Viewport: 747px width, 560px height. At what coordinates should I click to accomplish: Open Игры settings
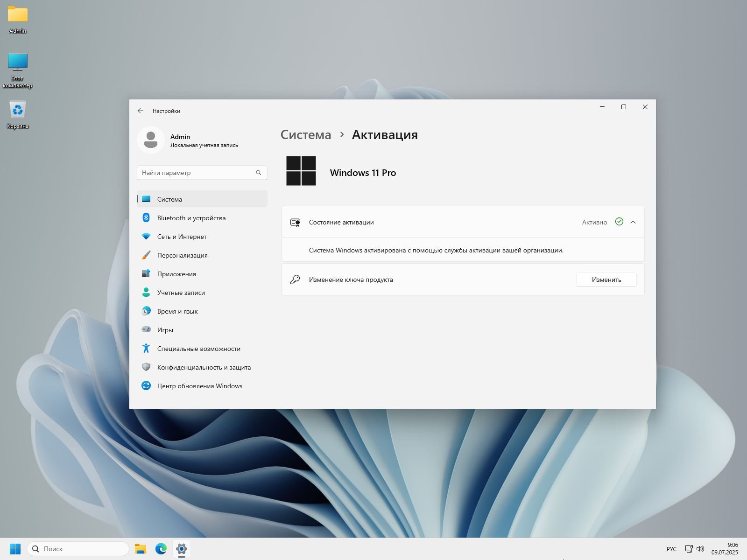pyautogui.click(x=202, y=329)
